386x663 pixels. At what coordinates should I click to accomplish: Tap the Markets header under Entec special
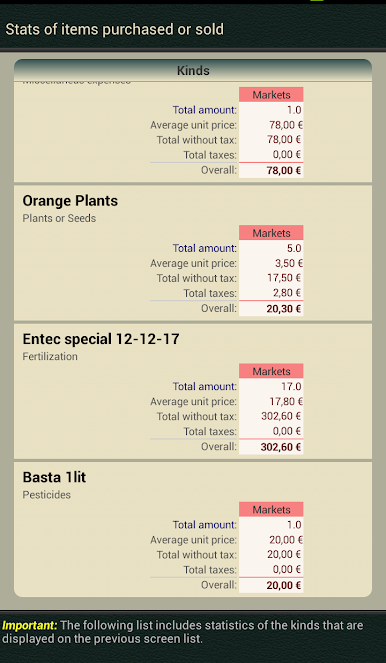click(271, 371)
